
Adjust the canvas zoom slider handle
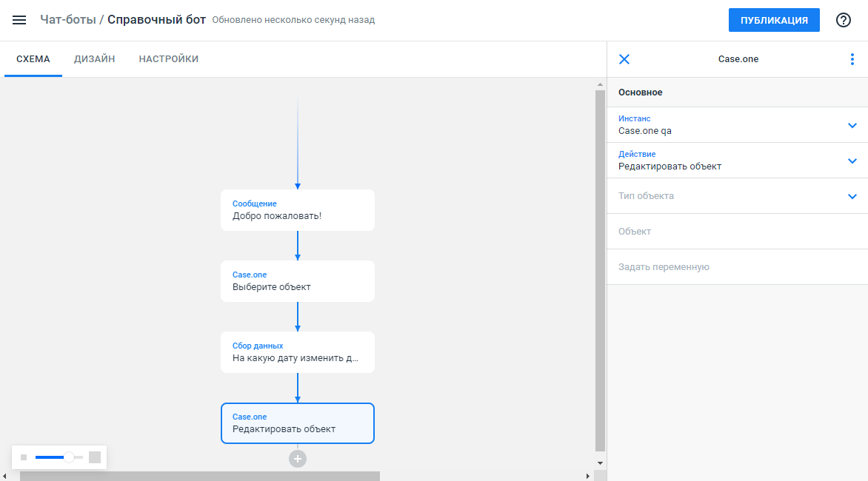click(69, 457)
